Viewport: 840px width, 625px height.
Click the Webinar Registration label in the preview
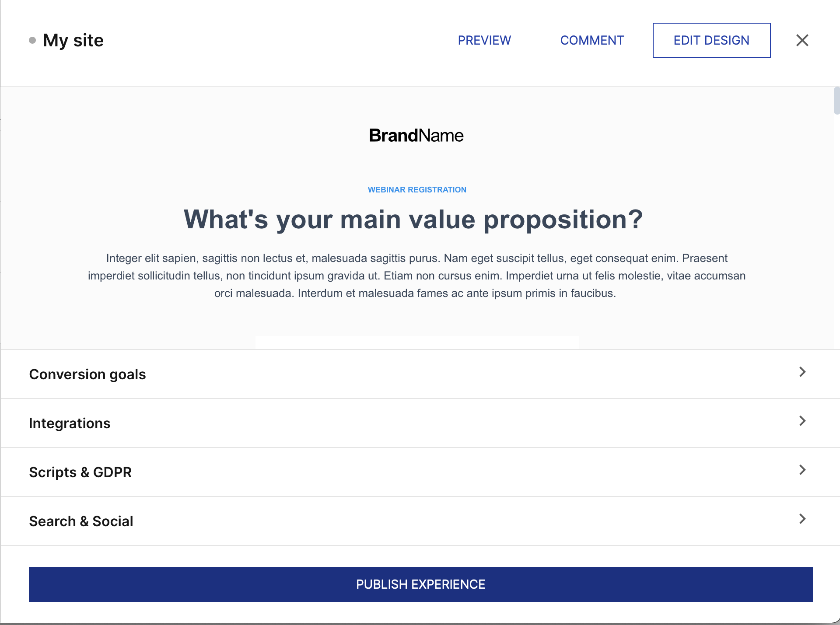[417, 190]
